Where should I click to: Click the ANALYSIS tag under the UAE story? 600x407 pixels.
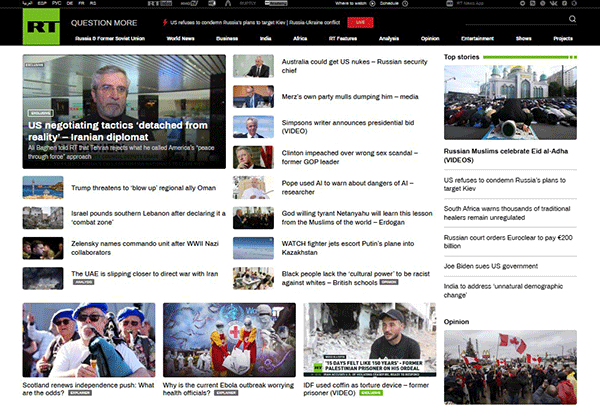click(83, 282)
